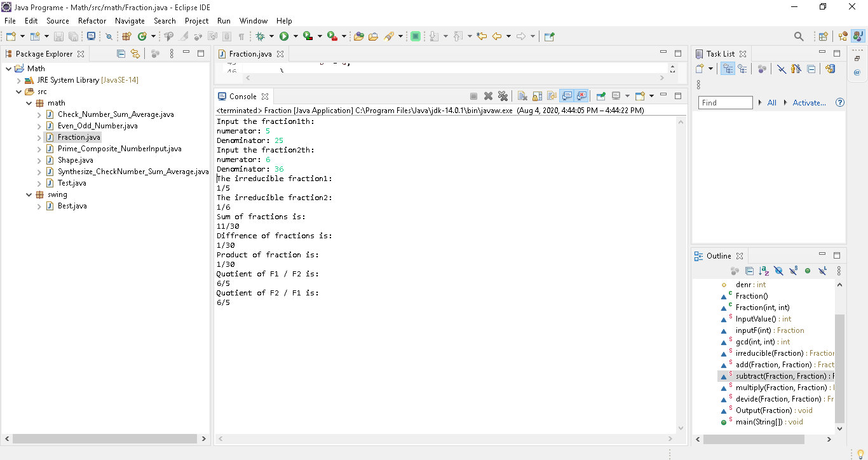868x460 pixels.
Task: Toggle Categorized view in Task List
Action: pyautogui.click(x=728, y=69)
